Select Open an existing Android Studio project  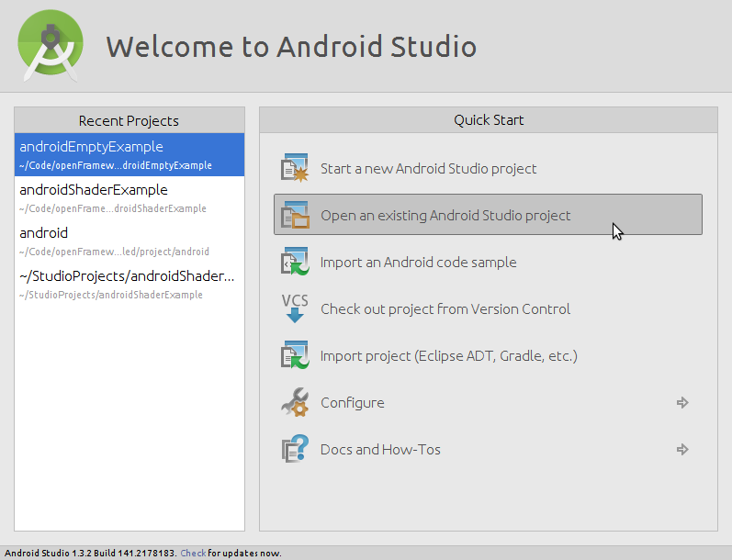[445, 216]
